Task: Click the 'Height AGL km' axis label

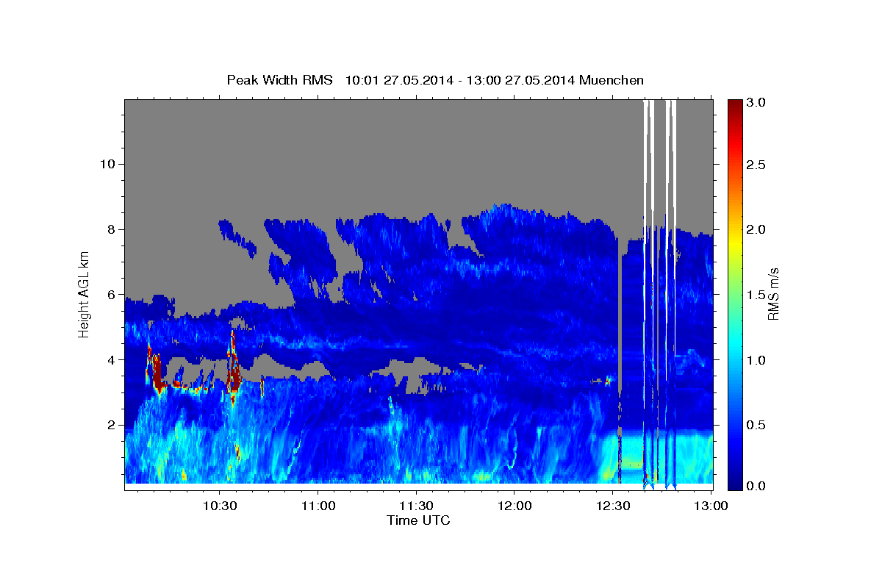Action: coord(84,294)
